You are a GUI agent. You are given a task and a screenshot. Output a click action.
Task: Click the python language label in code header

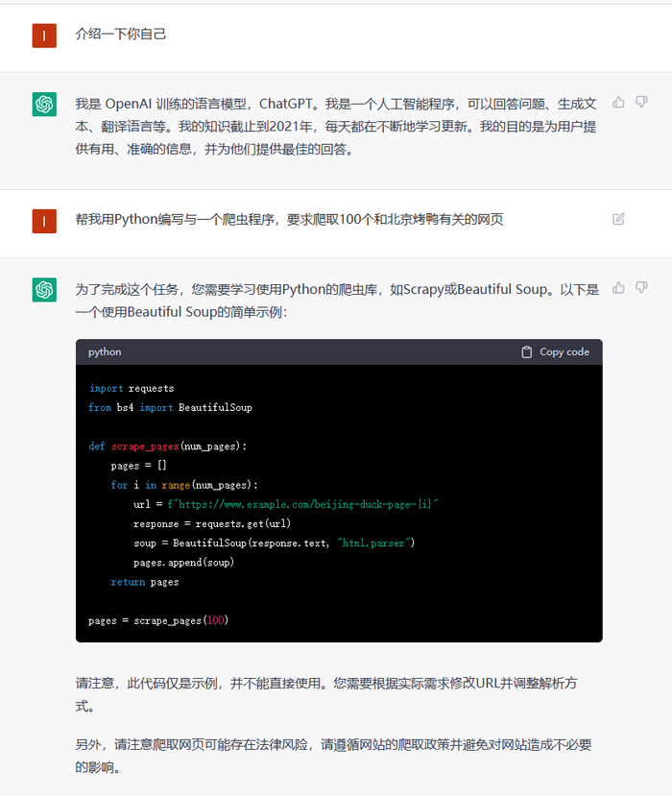[x=105, y=351]
